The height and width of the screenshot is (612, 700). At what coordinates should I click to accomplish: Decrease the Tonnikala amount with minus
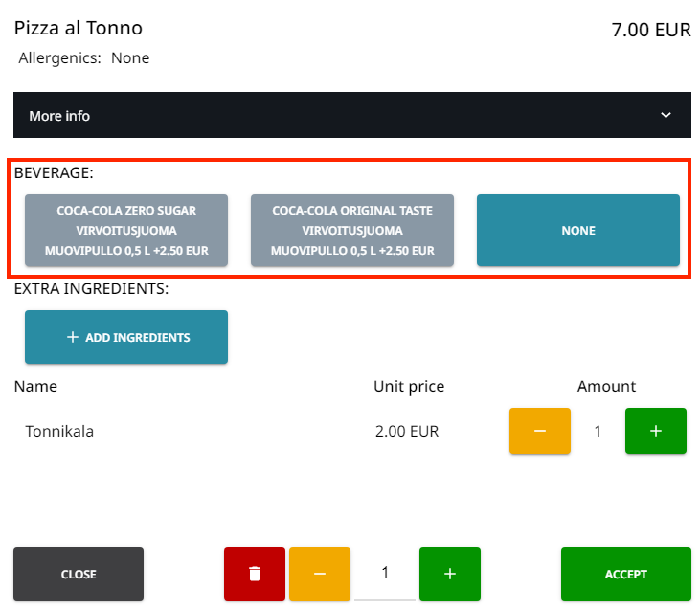pos(540,431)
